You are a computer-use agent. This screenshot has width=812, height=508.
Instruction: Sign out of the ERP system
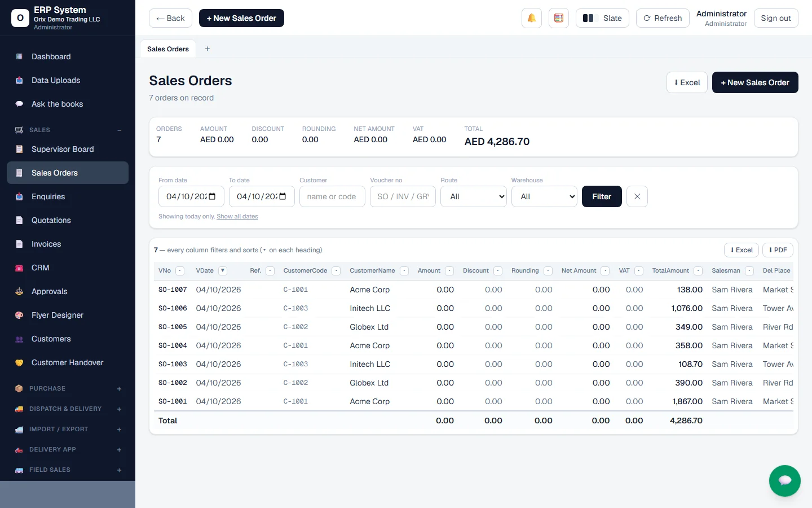[776, 18]
